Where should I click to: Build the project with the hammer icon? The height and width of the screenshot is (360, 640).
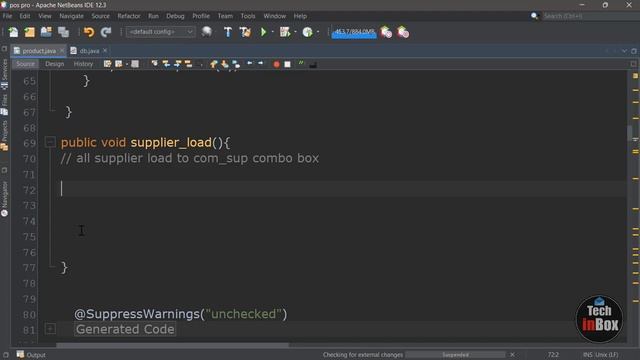[x=228, y=32]
